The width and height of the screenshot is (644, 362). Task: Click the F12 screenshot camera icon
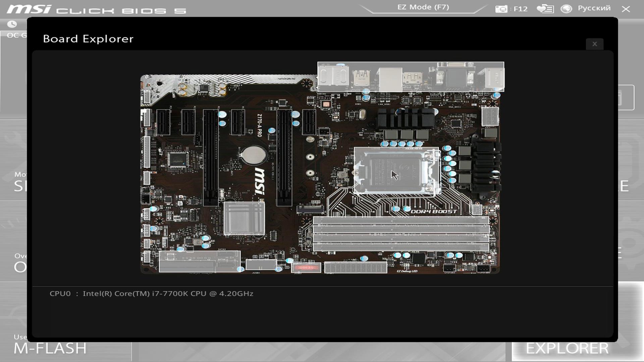coord(501,9)
